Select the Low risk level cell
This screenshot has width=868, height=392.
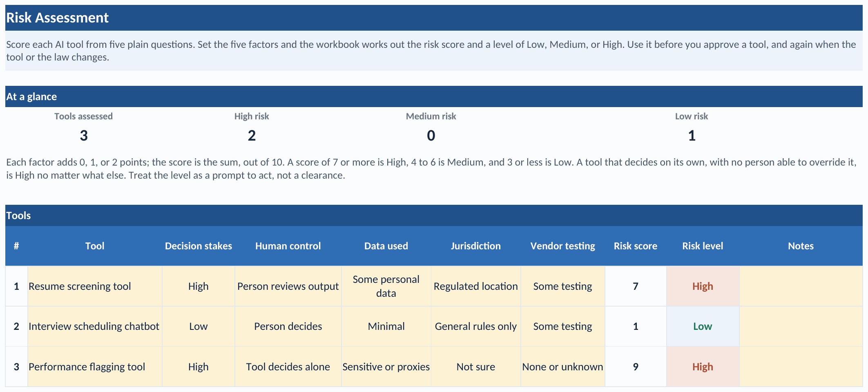tap(703, 326)
